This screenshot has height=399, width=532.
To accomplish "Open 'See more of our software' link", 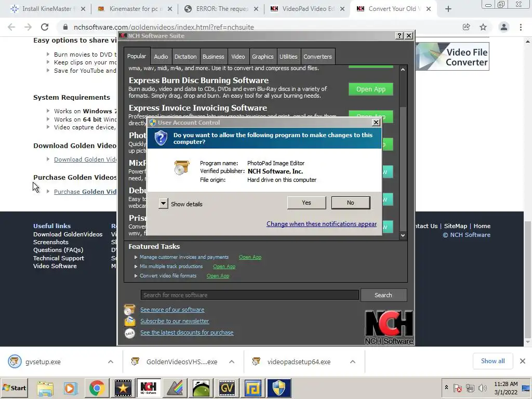I will pyautogui.click(x=172, y=310).
